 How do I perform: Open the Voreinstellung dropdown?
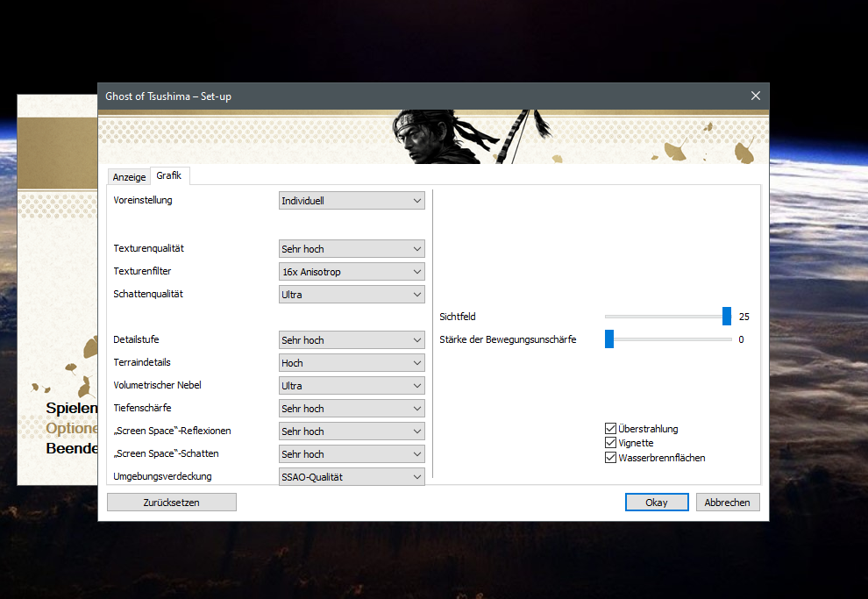click(x=352, y=201)
